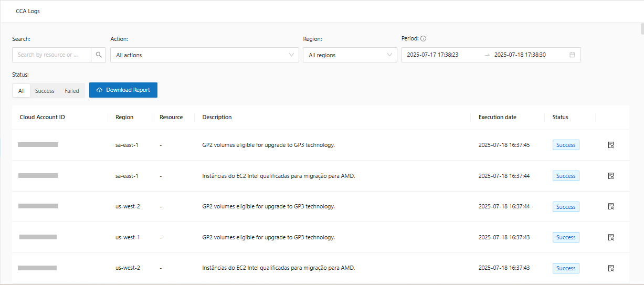Expand the All actions dropdown
The height and width of the screenshot is (285, 644).
[204, 55]
